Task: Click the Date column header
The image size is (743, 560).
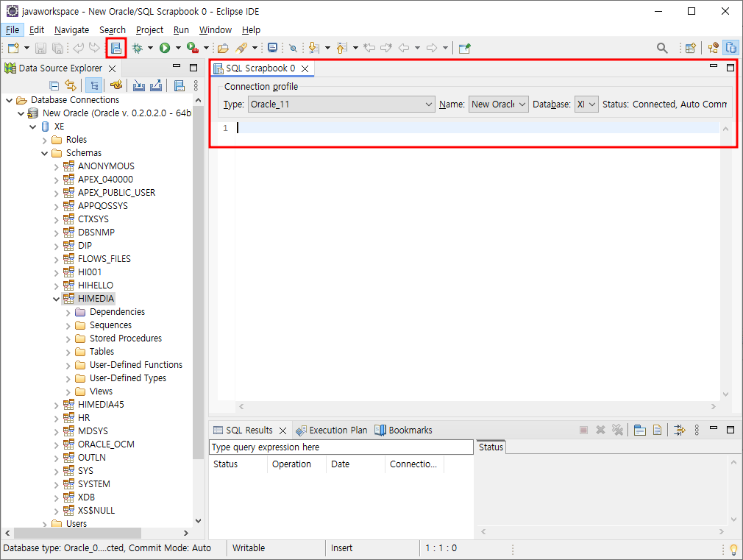Action: tap(355, 464)
